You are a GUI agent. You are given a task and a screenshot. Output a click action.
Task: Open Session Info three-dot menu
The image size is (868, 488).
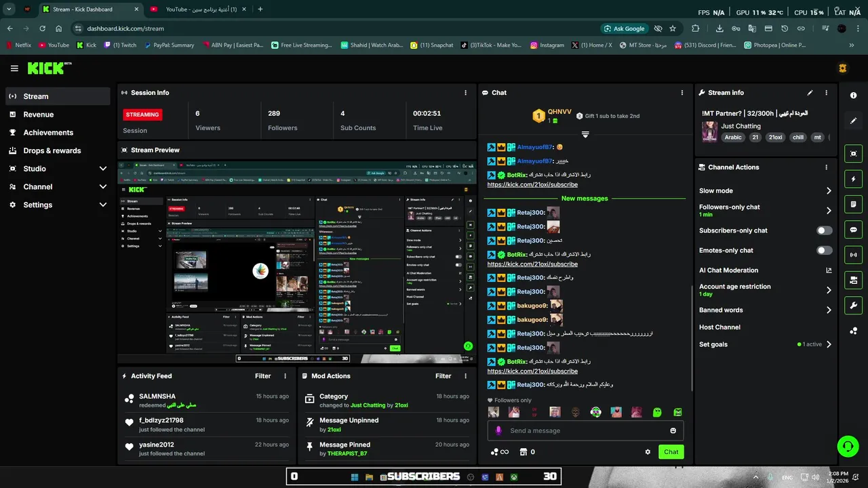coord(465,93)
